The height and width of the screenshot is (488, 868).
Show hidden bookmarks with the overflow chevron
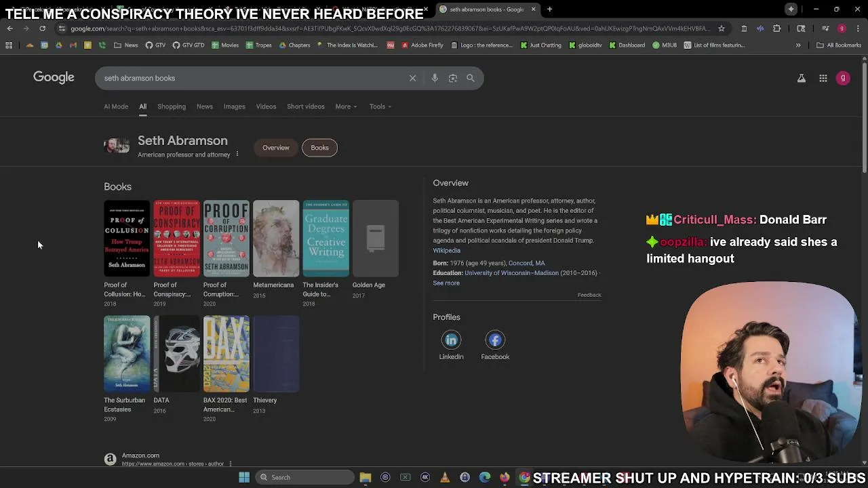point(798,45)
